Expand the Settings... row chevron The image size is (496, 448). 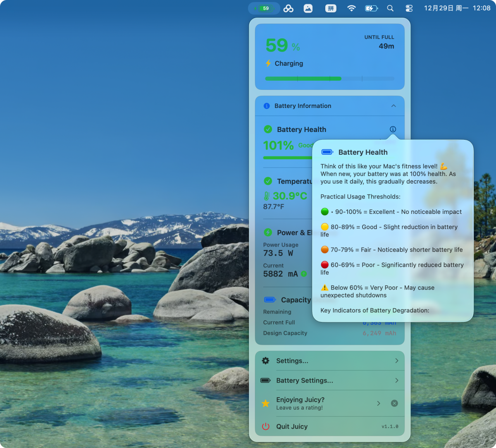(396, 361)
